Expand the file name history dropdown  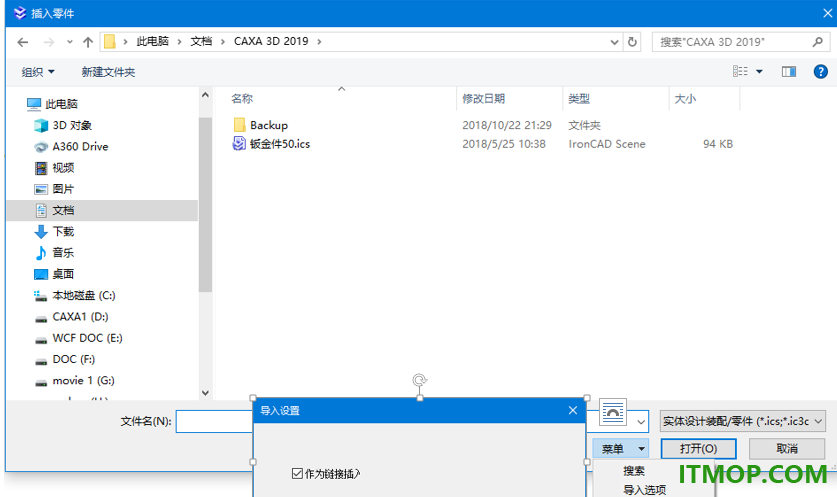641,422
